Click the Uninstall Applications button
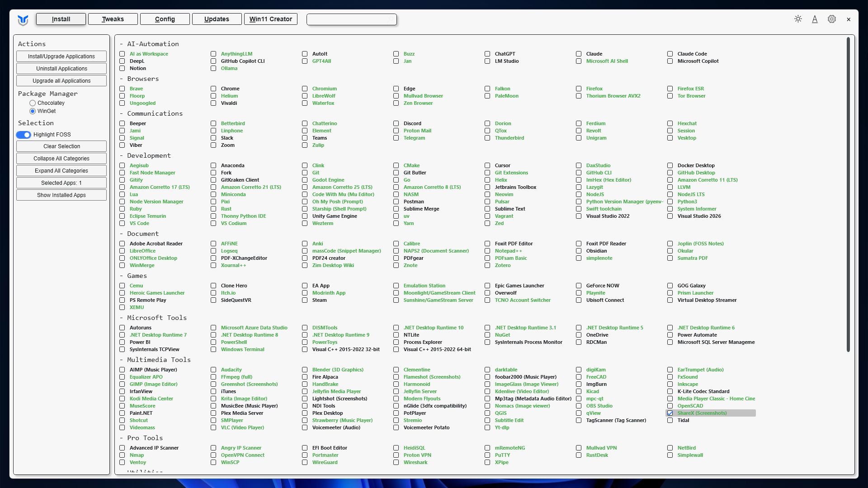The width and height of the screenshot is (868, 488). [61, 69]
